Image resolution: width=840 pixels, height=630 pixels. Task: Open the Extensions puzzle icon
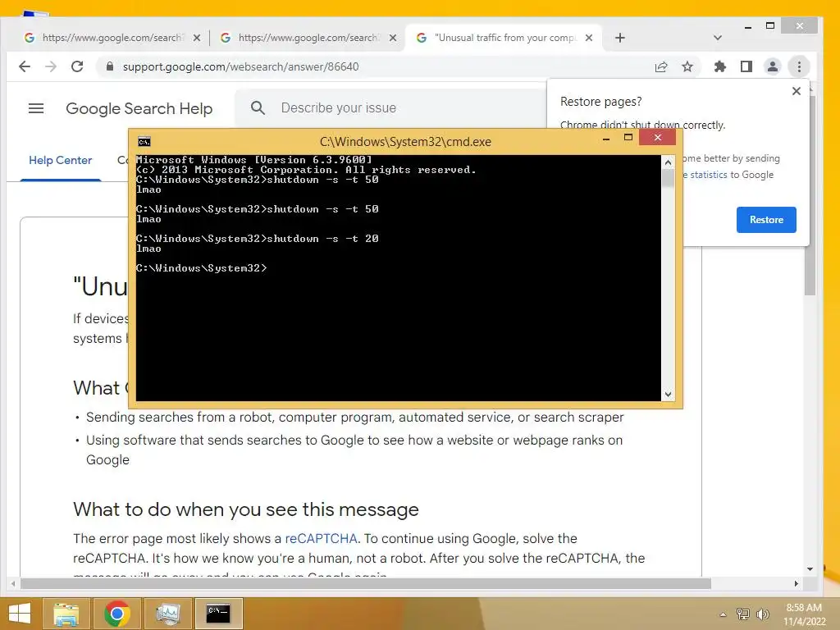point(720,66)
